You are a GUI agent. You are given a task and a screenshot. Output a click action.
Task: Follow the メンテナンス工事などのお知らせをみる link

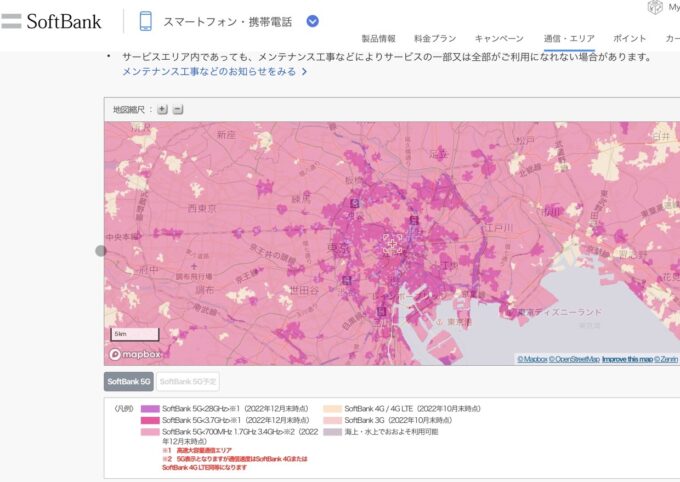click(x=214, y=72)
